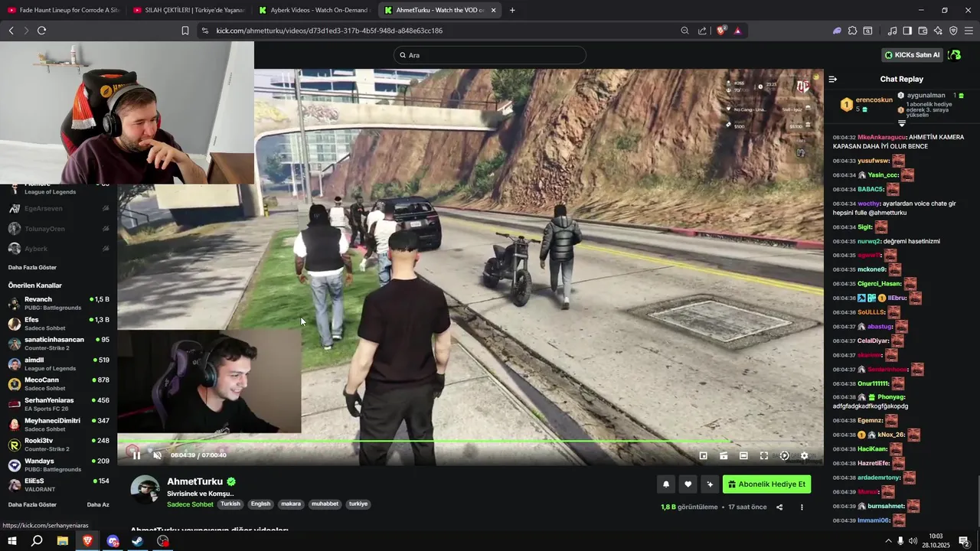Open Wandays channel
The height and width of the screenshot is (551, 980).
pos(58,465)
